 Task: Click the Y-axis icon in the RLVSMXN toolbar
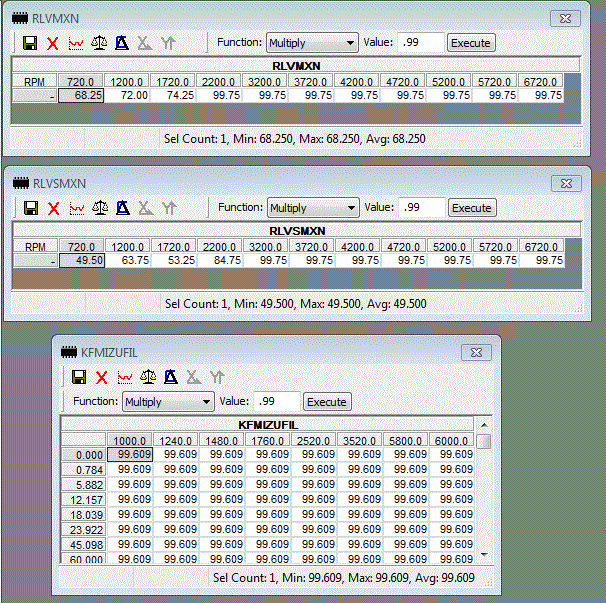coord(169,208)
